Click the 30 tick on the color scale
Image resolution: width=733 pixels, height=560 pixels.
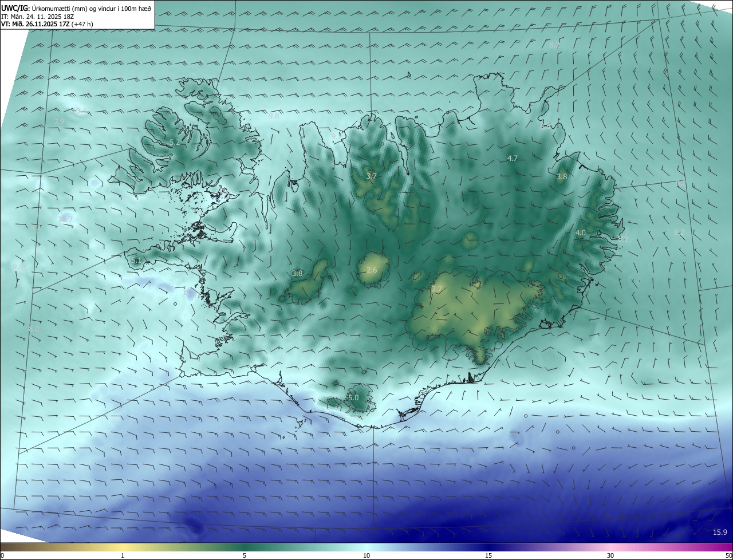[610, 555]
